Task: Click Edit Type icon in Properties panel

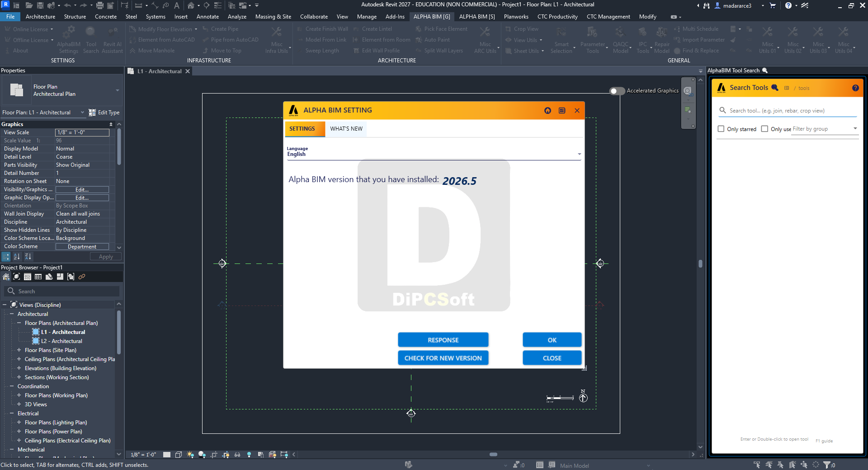Action: click(92, 113)
